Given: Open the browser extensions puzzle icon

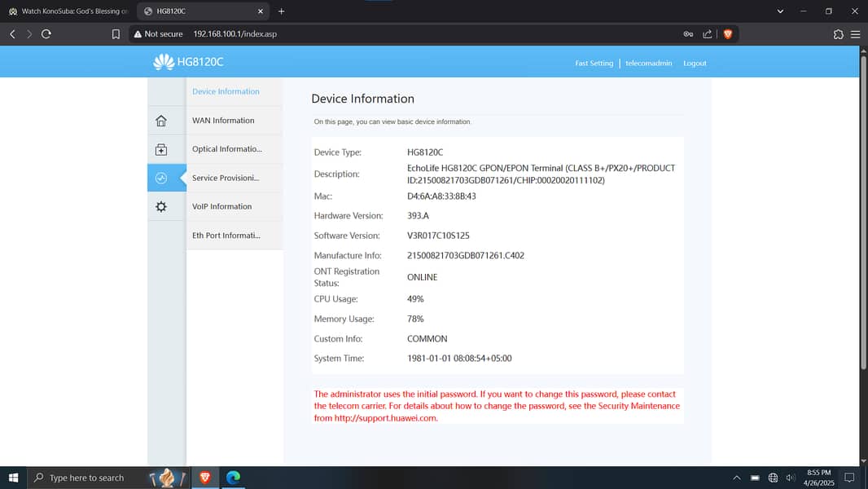Looking at the screenshot, I should click(x=838, y=34).
